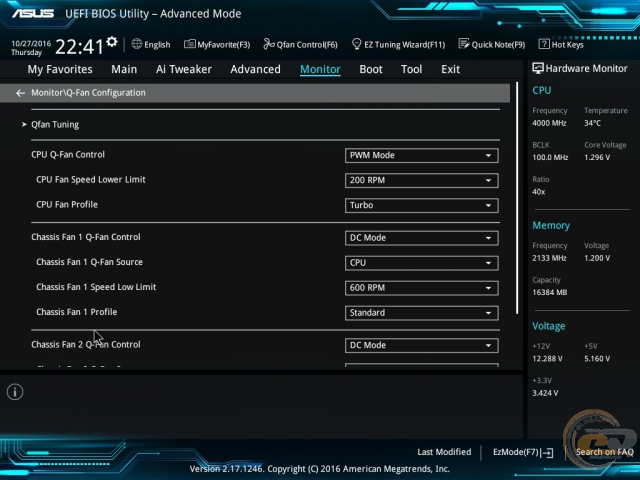This screenshot has height=480, width=640.
Task: Go to the Exit tab
Action: (x=451, y=69)
